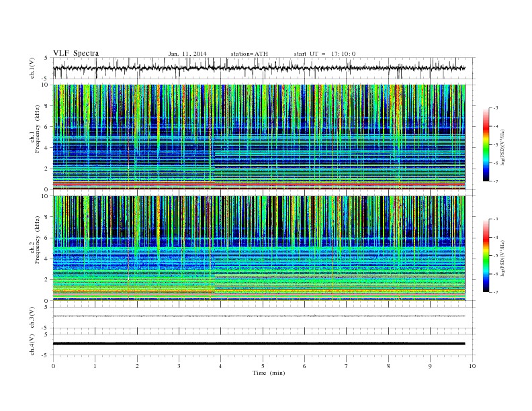The width and height of the screenshot is (532, 411).
Task: Click the color scale bar beside ch.1 spectrogram
Action: tap(486, 144)
